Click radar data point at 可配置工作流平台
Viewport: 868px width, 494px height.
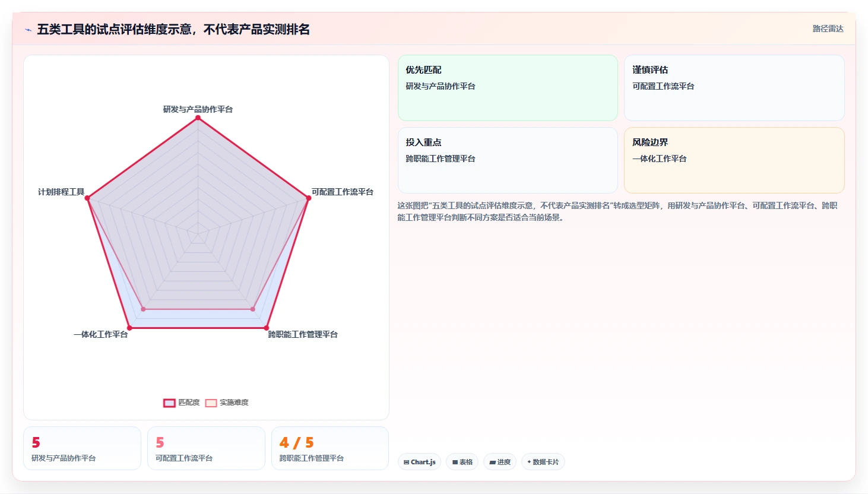tap(309, 198)
